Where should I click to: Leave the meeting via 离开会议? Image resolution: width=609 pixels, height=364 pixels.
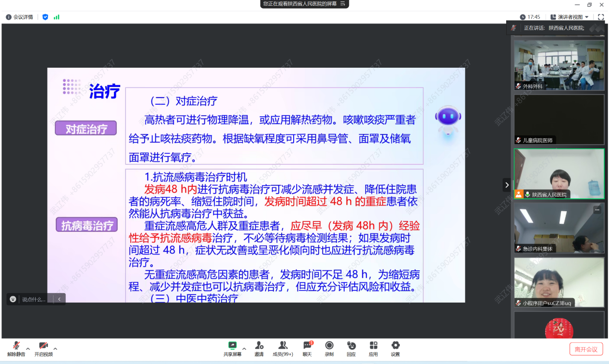586,349
